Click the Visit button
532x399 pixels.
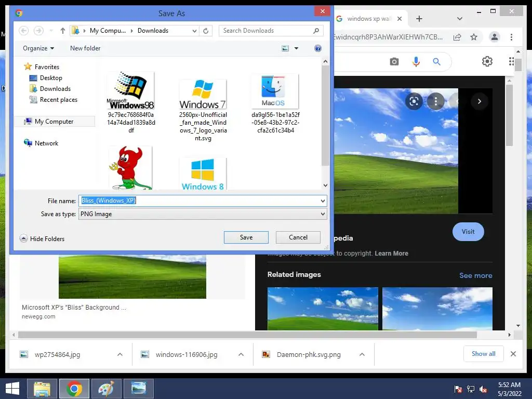[468, 232]
